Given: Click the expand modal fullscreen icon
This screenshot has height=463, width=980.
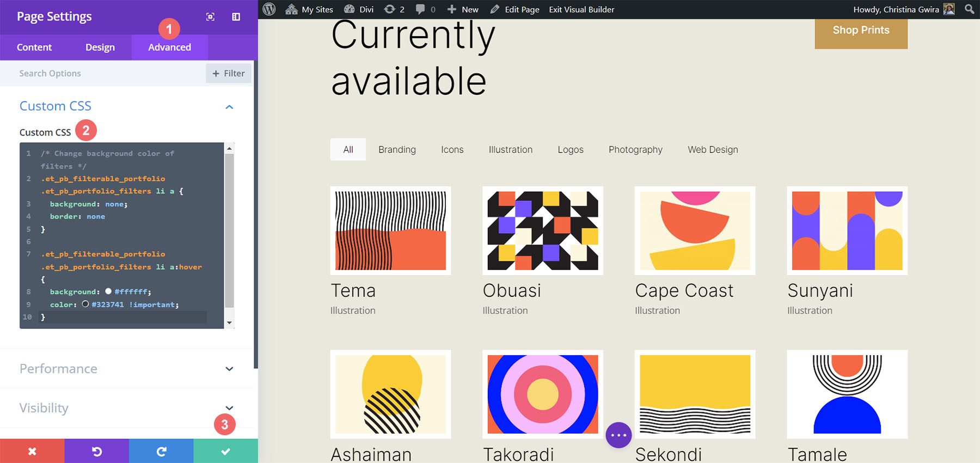Looking at the screenshot, I should pos(210,17).
